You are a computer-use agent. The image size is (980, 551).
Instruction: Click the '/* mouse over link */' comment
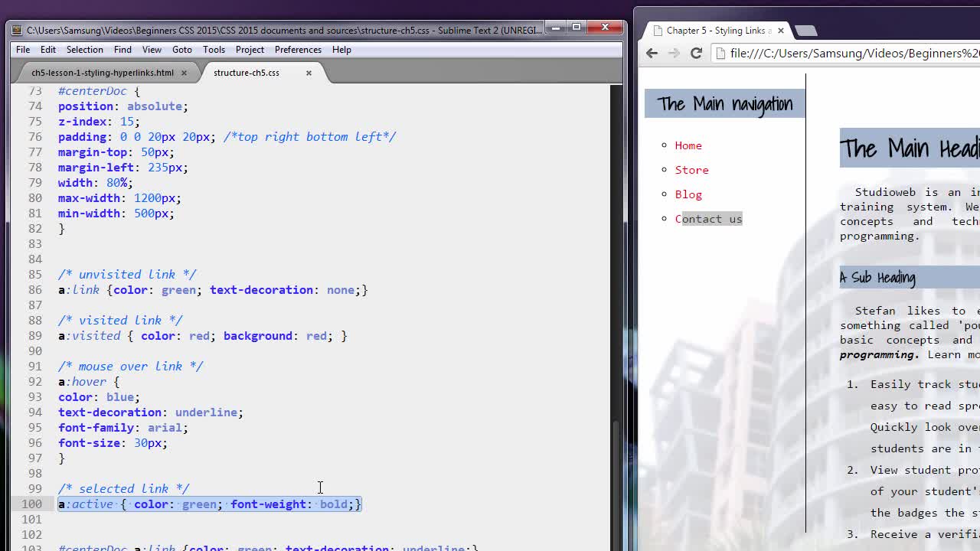pyautogui.click(x=130, y=367)
